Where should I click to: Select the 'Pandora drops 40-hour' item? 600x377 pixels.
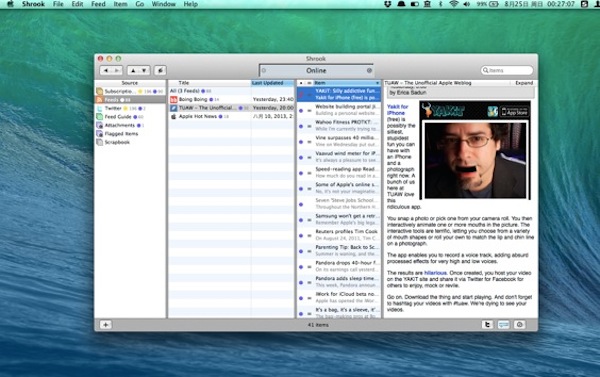[x=339, y=266]
